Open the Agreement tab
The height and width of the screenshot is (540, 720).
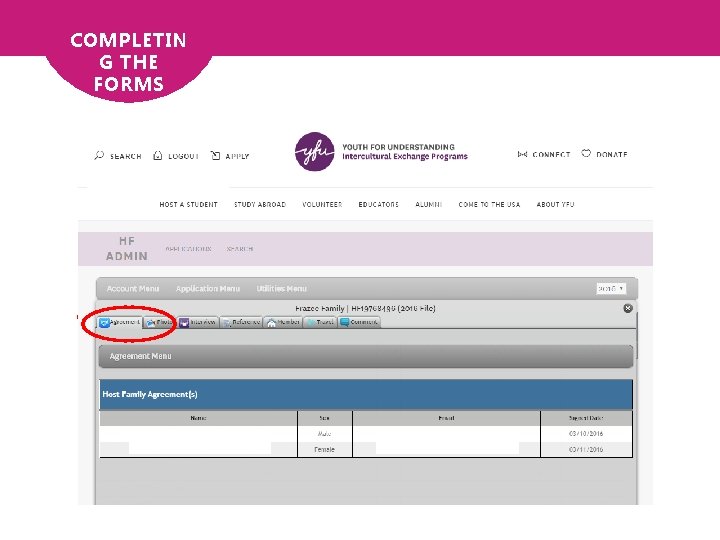tap(120, 322)
